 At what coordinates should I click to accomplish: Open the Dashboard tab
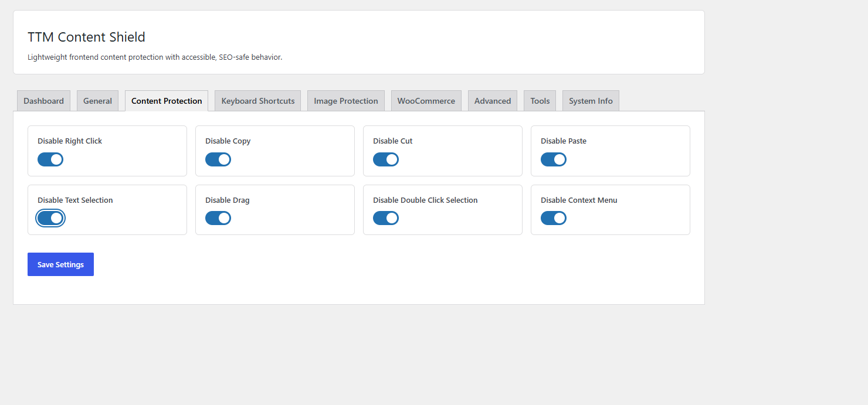tap(44, 101)
